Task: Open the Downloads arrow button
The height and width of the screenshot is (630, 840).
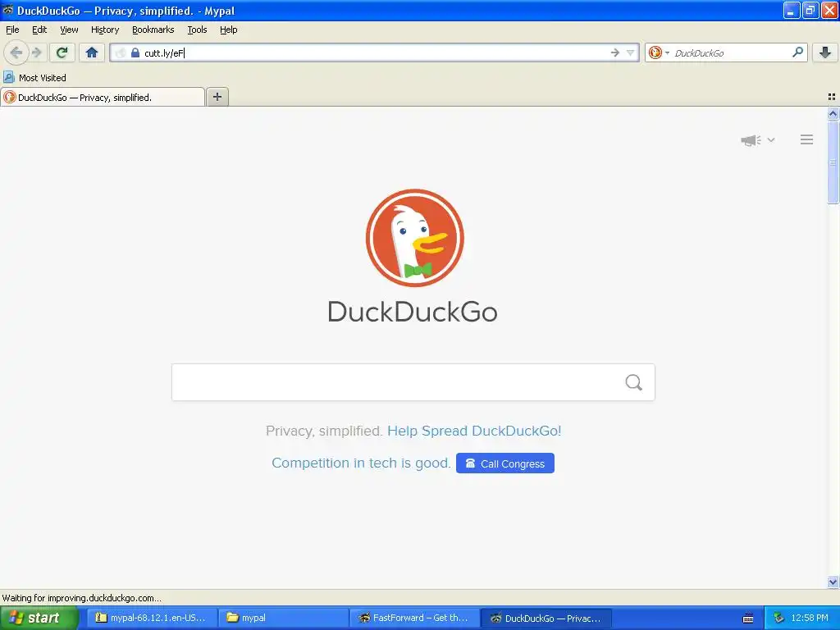Action: (x=825, y=52)
